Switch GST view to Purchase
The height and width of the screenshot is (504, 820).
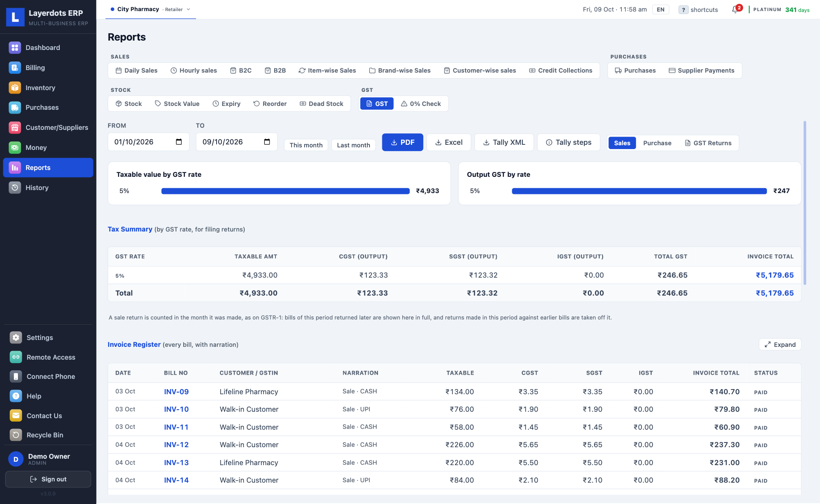point(657,143)
